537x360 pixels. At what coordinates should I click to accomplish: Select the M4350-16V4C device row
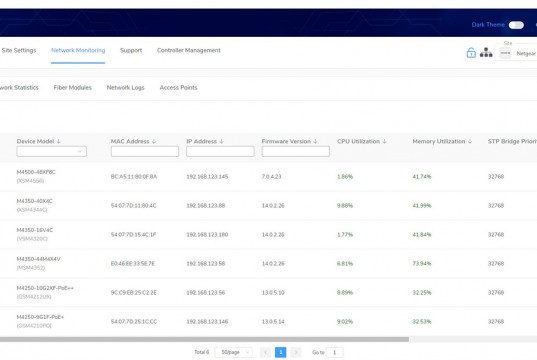click(268, 235)
